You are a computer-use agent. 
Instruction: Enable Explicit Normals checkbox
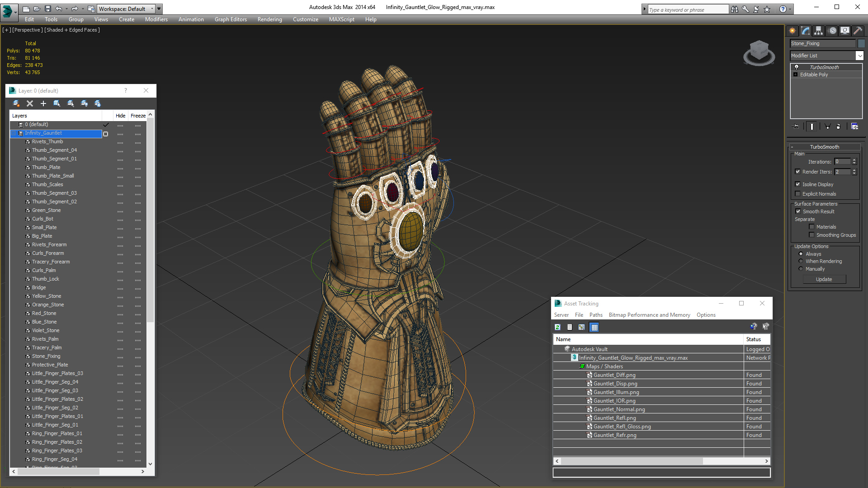797,194
